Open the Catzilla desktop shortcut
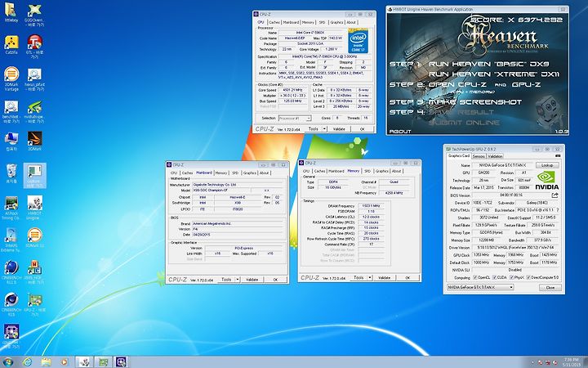The height and width of the screenshot is (368, 588). (11, 45)
